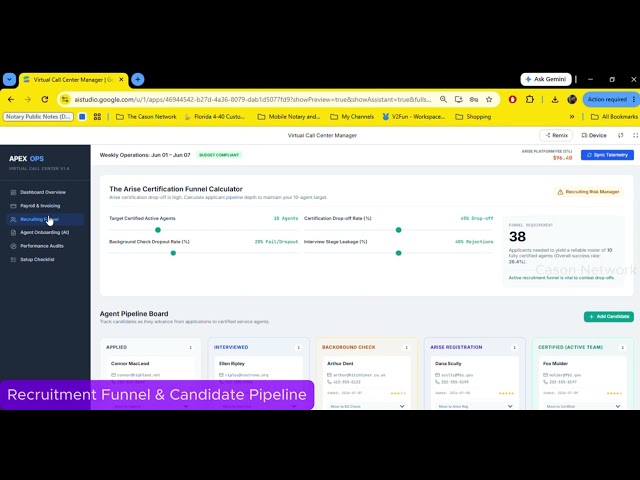Click the Recruiting Risk Manager badge
Screen dimensions: 640x480
coord(589,192)
